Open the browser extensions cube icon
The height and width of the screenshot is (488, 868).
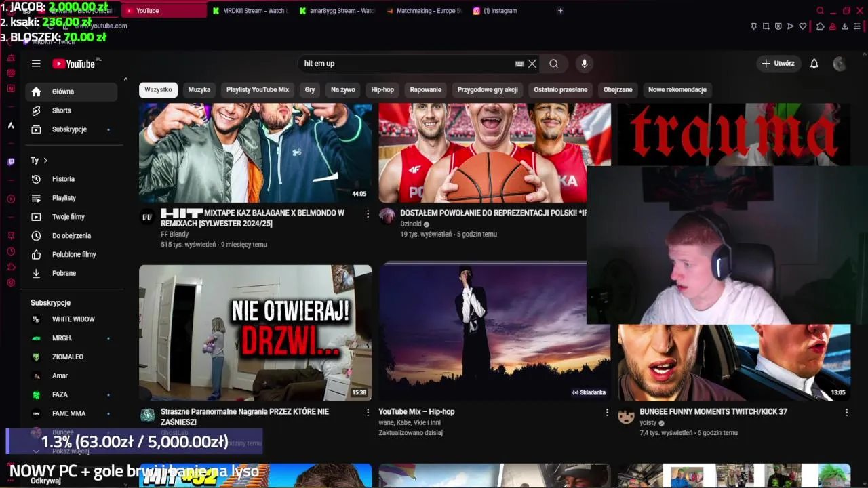click(820, 26)
